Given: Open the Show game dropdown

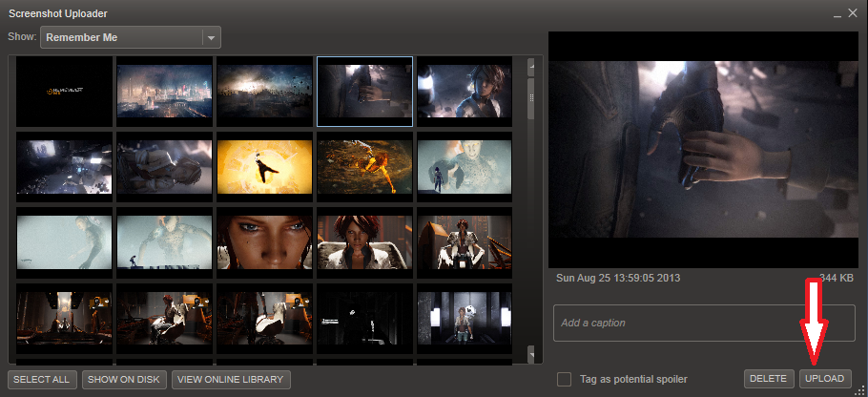Looking at the screenshot, I should 130,37.
